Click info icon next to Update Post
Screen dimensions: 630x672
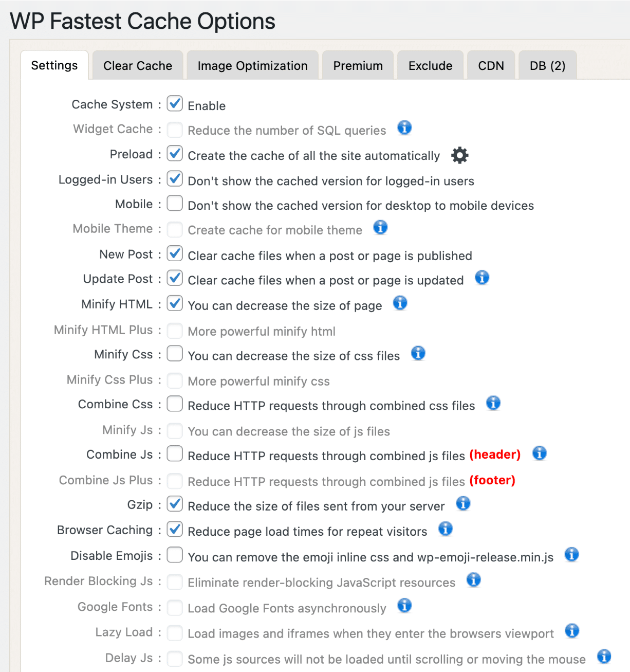482,278
